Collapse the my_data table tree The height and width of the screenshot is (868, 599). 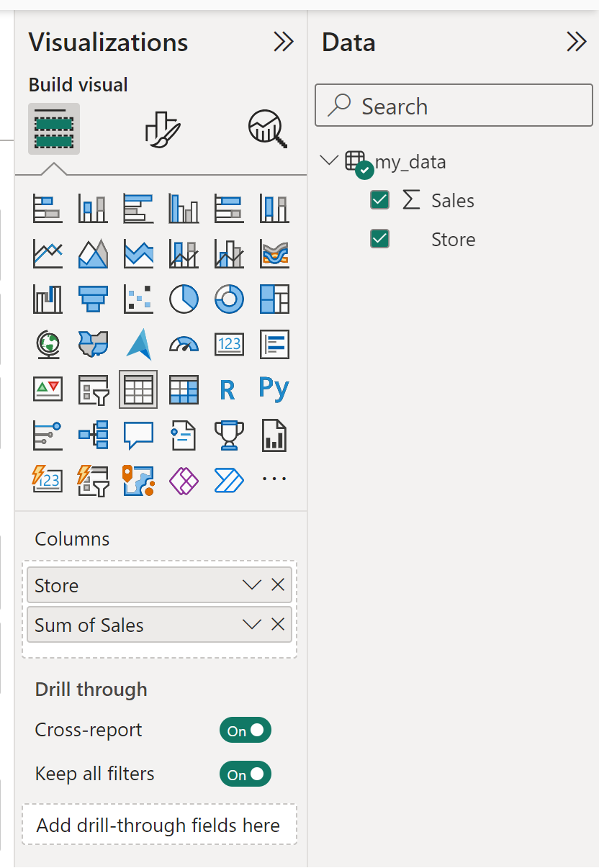pos(330,161)
